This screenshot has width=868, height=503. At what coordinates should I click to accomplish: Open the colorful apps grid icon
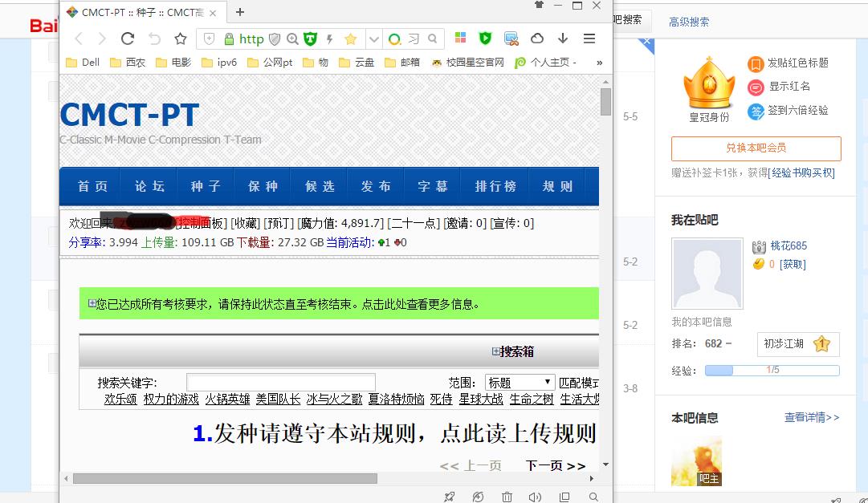[x=461, y=38]
